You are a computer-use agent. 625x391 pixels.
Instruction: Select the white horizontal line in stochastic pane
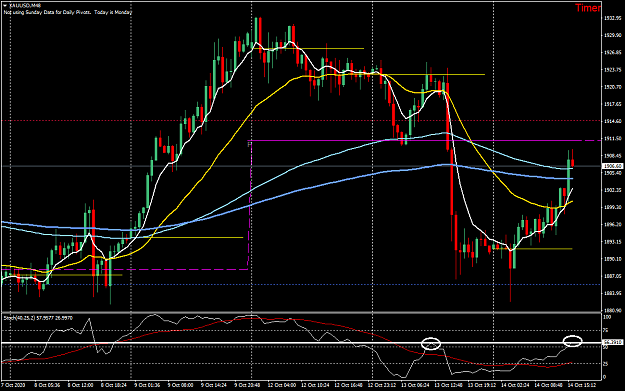[301, 343]
